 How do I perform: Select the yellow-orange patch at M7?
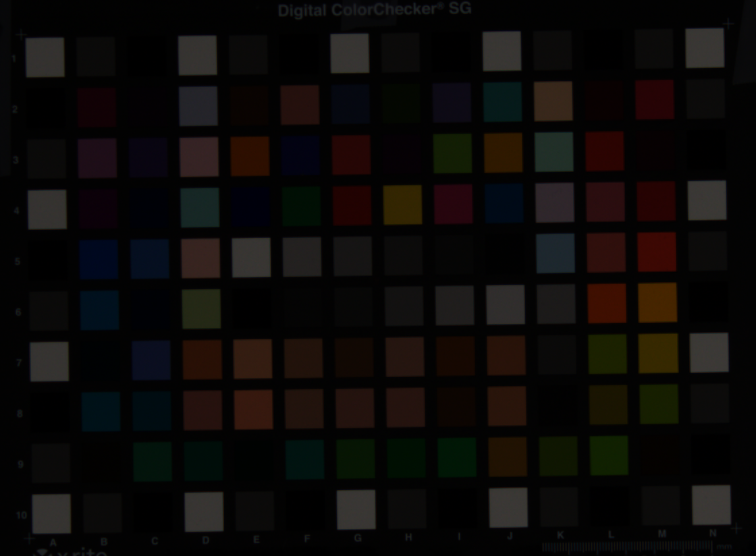pos(658,353)
